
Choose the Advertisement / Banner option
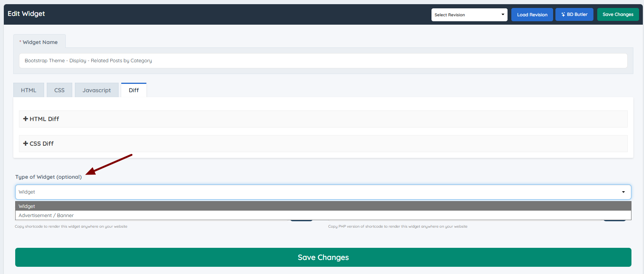click(323, 215)
